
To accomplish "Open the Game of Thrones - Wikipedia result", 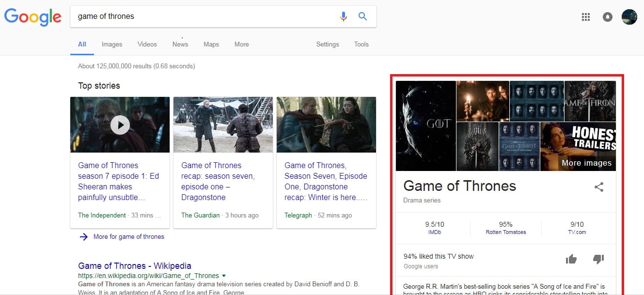I will pyautogui.click(x=134, y=266).
